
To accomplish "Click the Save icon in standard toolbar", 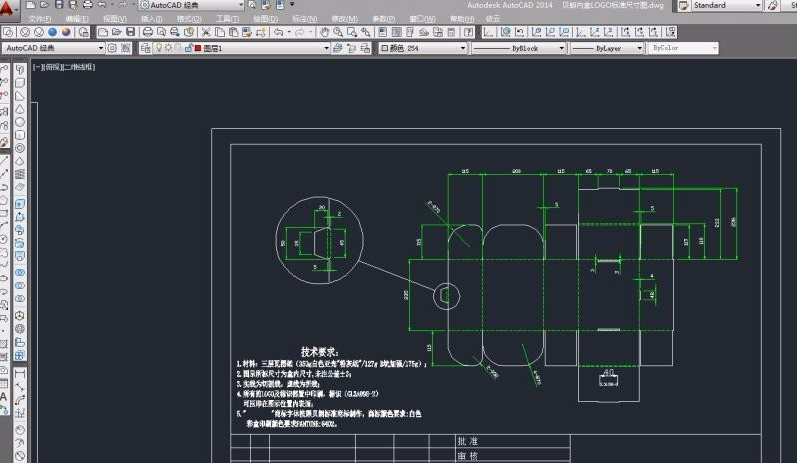I will [x=131, y=33].
